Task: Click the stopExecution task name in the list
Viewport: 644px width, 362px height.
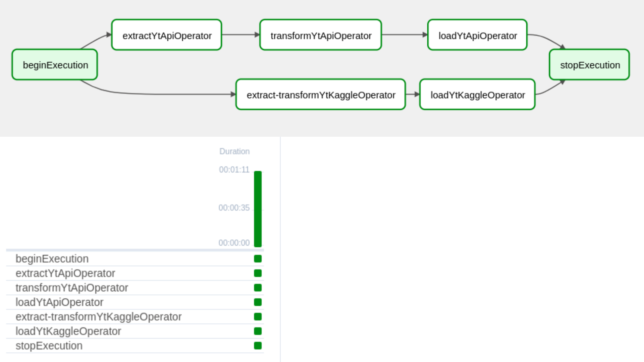Action: [x=49, y=346]
